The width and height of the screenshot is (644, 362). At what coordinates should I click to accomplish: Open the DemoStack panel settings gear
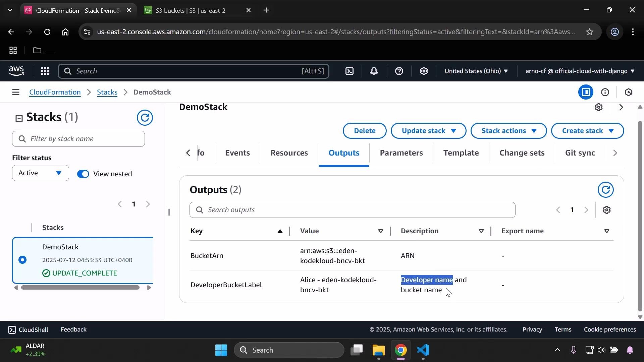[599, 107]
